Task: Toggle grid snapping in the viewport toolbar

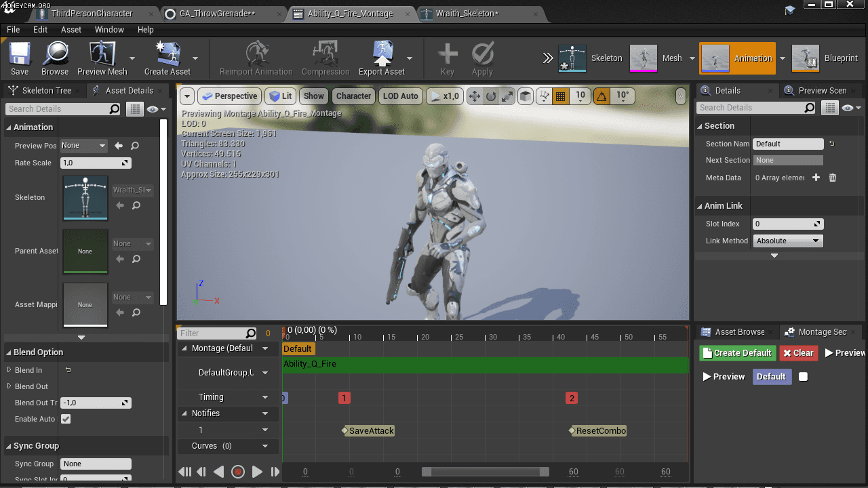Action: [560, 96]
